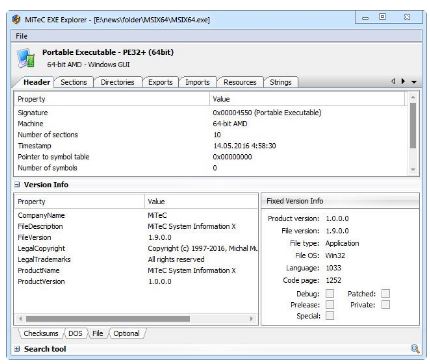Click the version table horizontal scrollbar thumb
Image resolution: width=430 pixels, height=364 pixels.
pos(108,319)
